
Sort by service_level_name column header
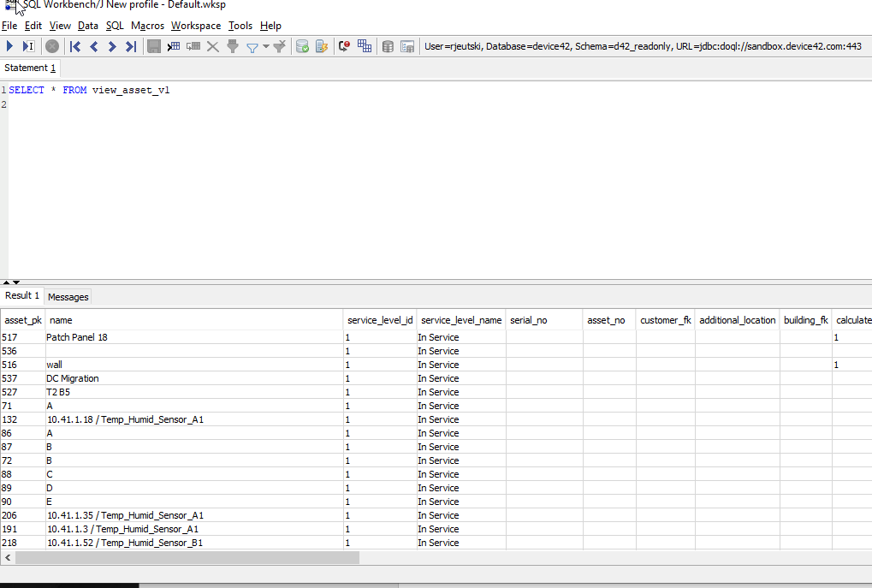461,320
